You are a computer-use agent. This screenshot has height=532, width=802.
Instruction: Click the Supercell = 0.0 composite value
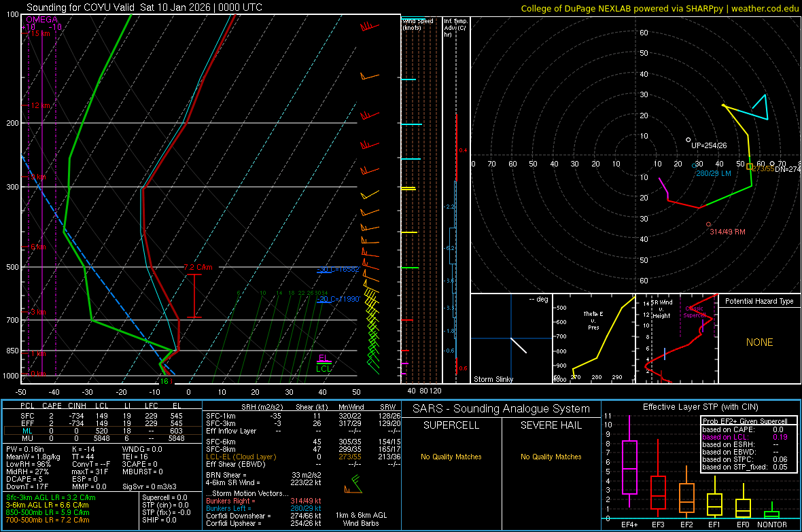pyautogui.click(x=164, y=497)
